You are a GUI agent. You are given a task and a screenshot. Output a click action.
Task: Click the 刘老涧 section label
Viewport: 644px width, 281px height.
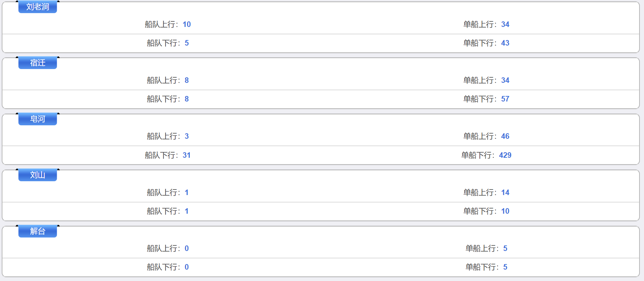tap(38, 7)
